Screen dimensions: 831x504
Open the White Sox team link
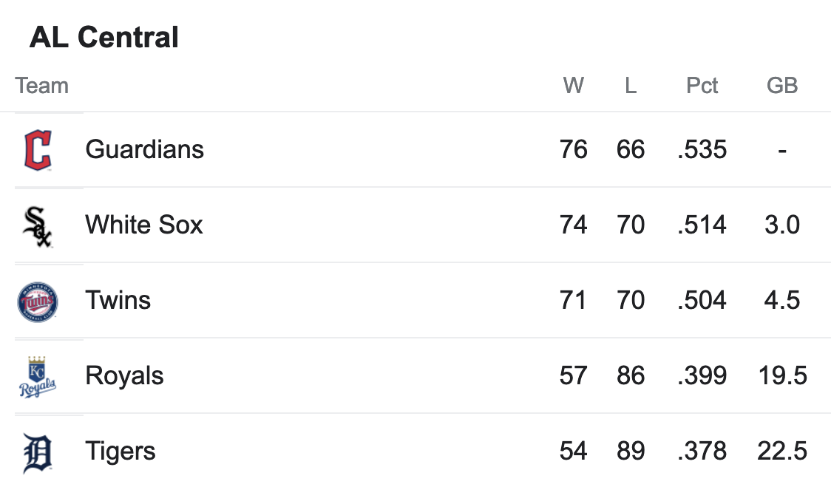144,225
